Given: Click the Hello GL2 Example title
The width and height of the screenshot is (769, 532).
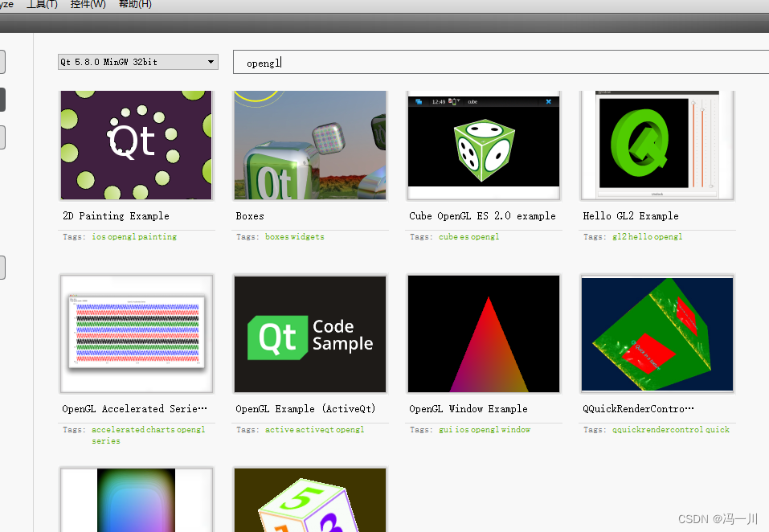Looking at the screenshot, I should [x=631, y=216].
